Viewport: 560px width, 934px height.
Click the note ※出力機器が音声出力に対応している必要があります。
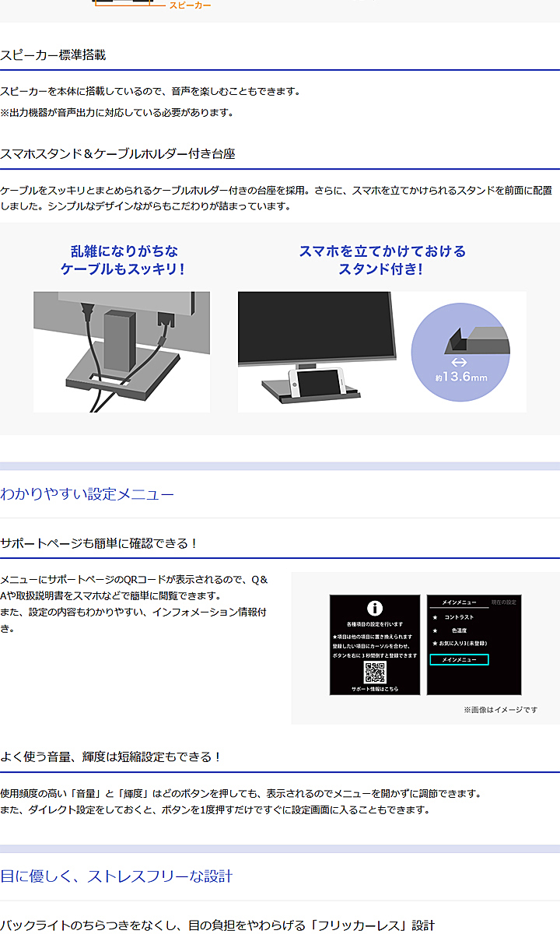tap(117, 113)
